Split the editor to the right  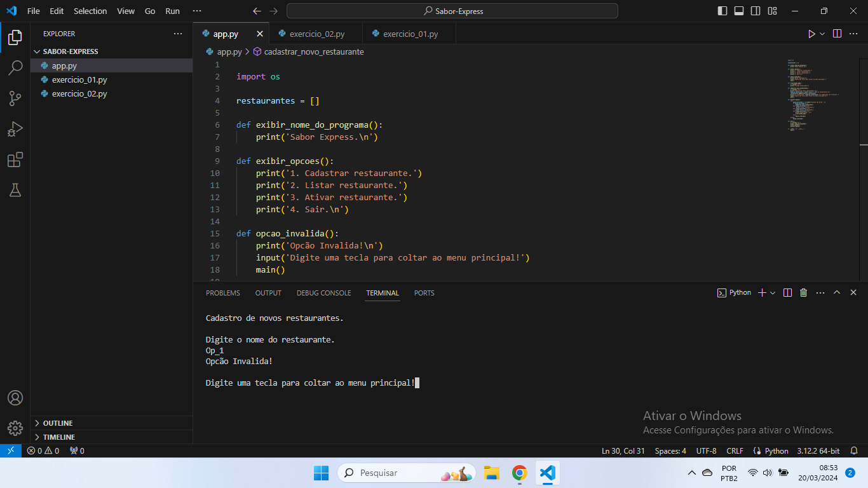point(837,34)
